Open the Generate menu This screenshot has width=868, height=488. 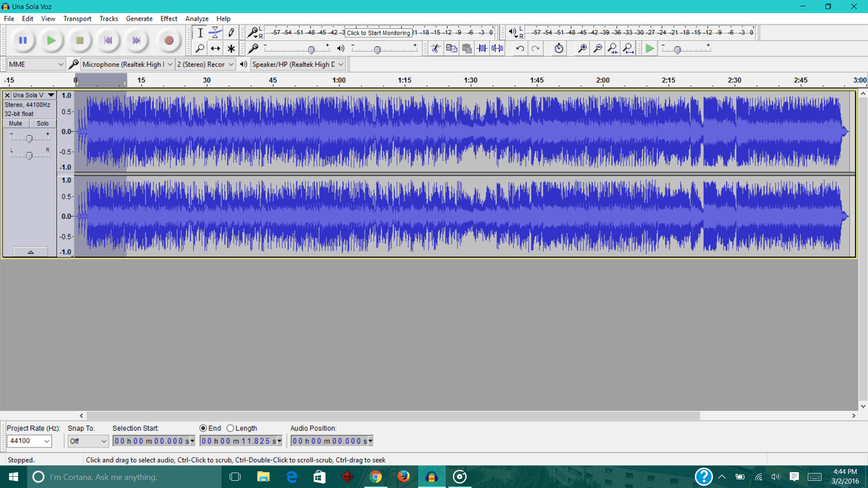(139, 19)
